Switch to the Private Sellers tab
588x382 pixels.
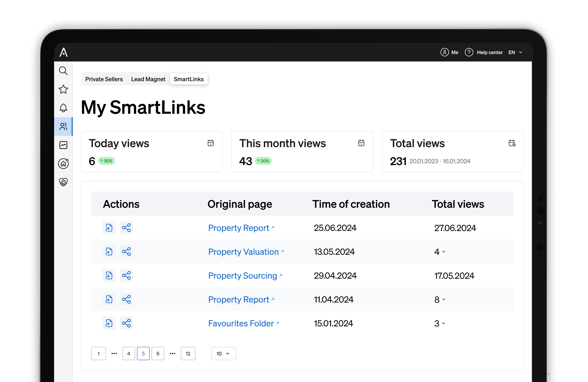pyautogui.click(x=104, y=79)
